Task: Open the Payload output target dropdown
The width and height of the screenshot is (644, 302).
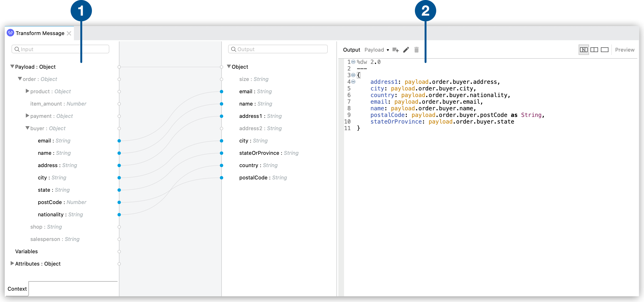Action: [x=387, y=50]
